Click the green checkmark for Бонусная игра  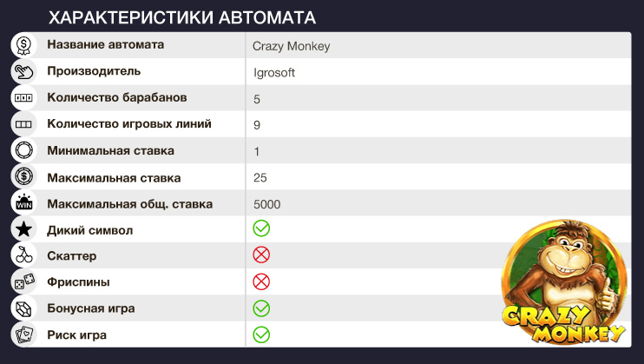261,308
